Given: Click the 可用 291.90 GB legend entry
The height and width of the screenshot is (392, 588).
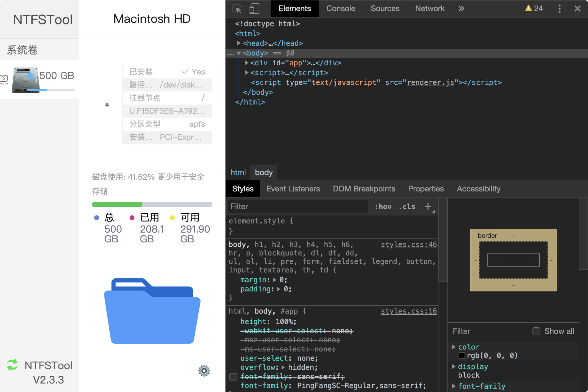Looking at the screenshot, I should click(x=190, y=228).
